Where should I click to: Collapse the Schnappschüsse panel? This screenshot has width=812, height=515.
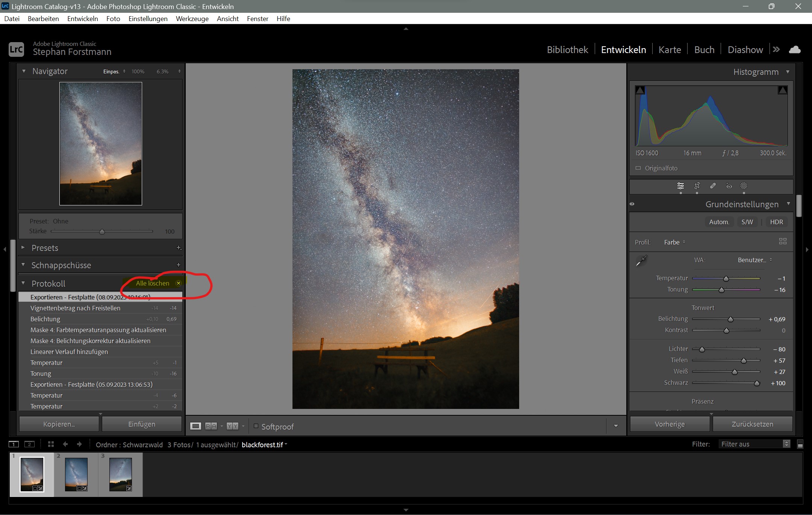click(23, 265)
